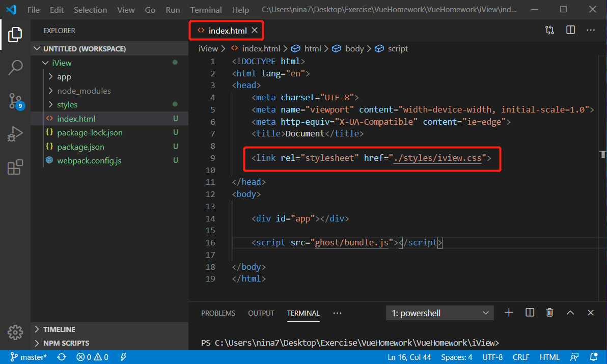Split the editor to the right
Screen dimensions: 607x364
click(570, 30)
